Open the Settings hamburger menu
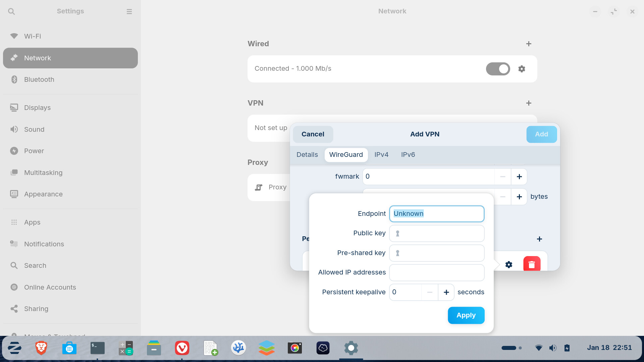Image resolution: width=644 pixels, height=362 pixels. [x=129, y=11]
